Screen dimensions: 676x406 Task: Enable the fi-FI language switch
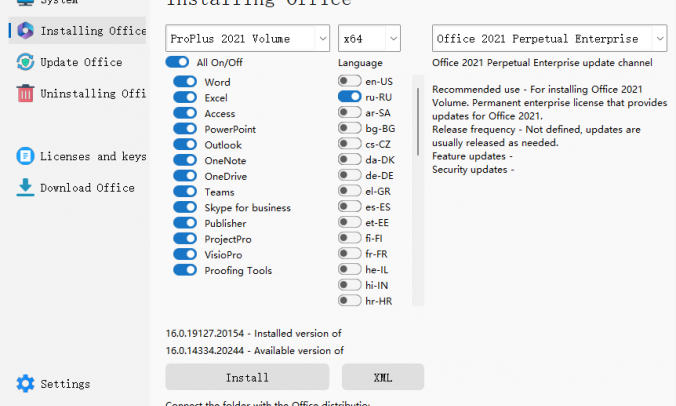point(350,237)
